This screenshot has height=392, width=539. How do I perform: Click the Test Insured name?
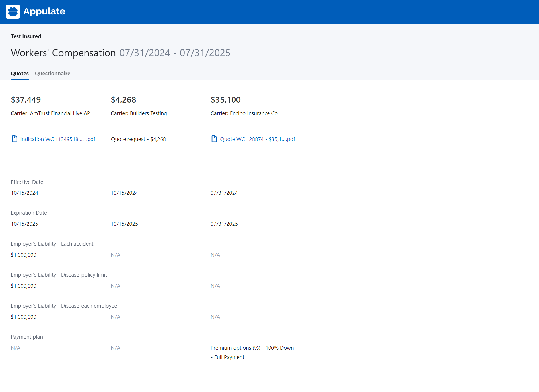point(26,36)
